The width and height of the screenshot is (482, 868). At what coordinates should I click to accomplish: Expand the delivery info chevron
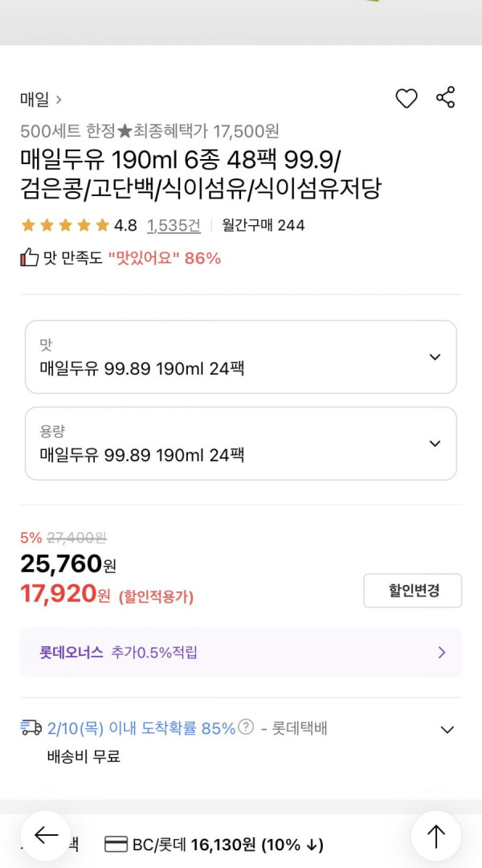click(447, 729)
